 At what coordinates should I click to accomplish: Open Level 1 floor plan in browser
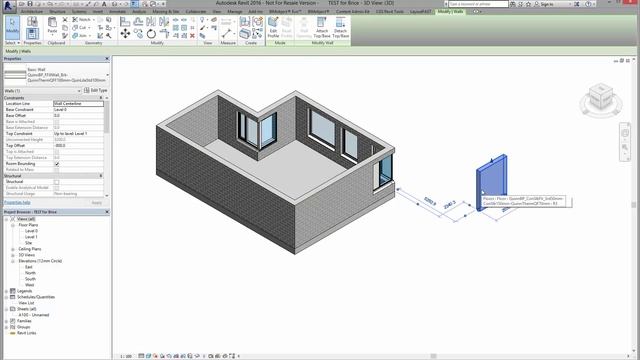31,237
